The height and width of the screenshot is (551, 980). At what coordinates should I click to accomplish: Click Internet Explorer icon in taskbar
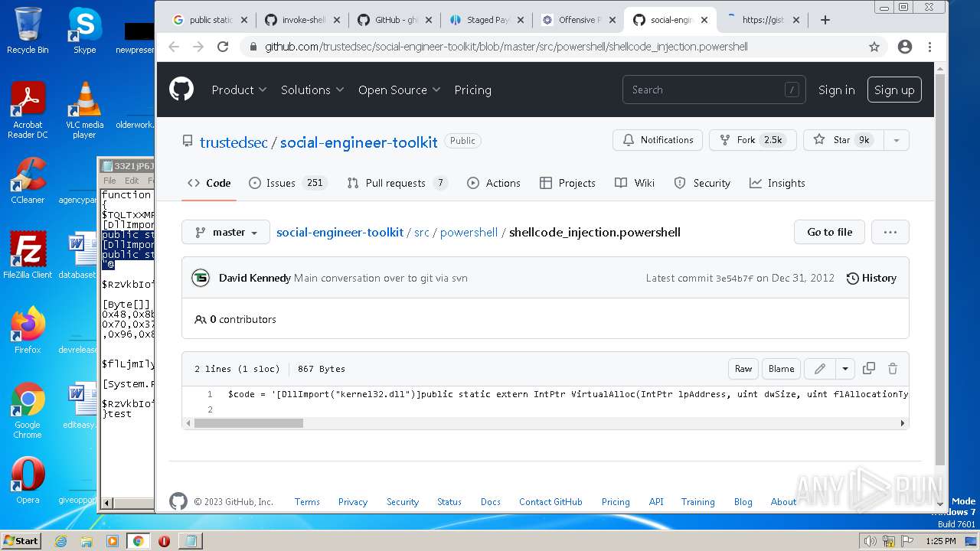tap(61, 541)
